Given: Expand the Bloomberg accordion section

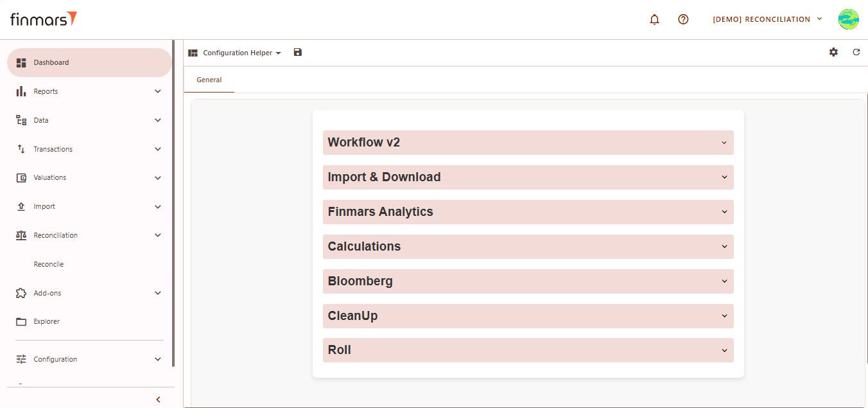Looking at the screenshot, I should click(x=528, y=281).
